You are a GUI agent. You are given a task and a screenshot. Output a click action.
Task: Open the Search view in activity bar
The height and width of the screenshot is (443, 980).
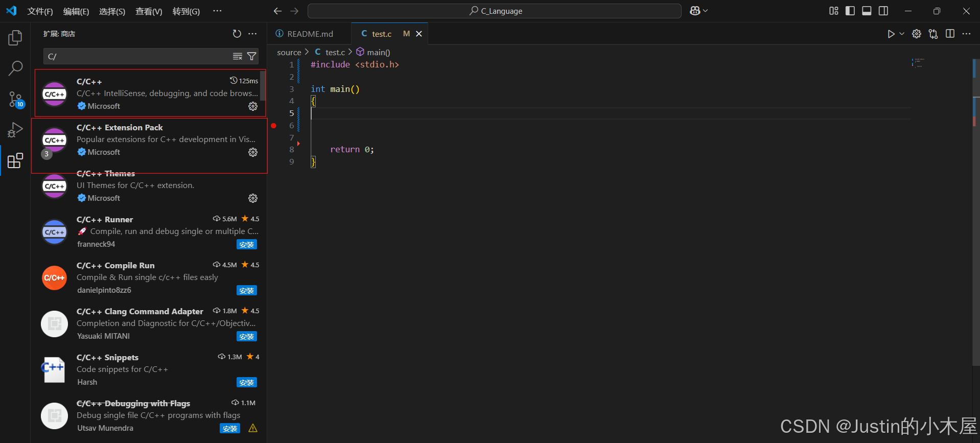point(15,68)
